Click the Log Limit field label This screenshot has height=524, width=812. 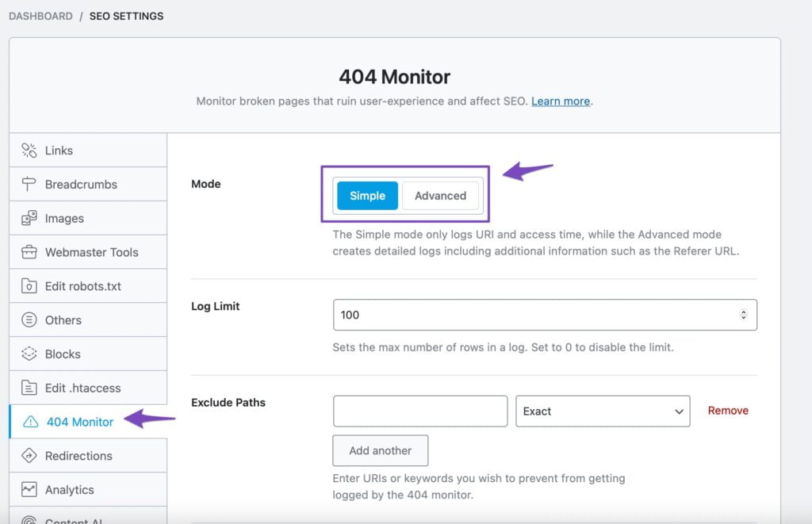click(x=216, y=306)
